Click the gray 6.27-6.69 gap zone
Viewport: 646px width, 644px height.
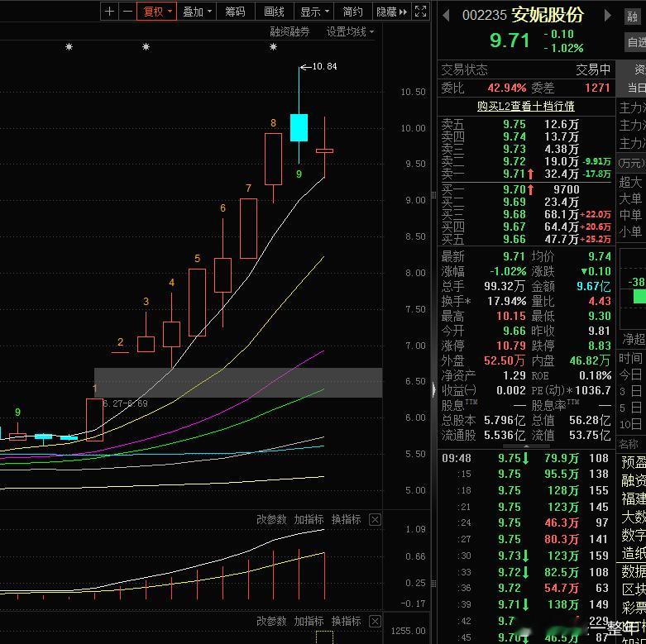238,383
